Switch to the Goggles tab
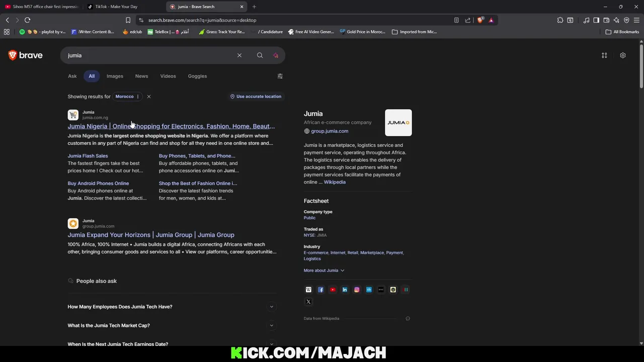This screenshot has height=362, width=644. click(x=197, y=76)
